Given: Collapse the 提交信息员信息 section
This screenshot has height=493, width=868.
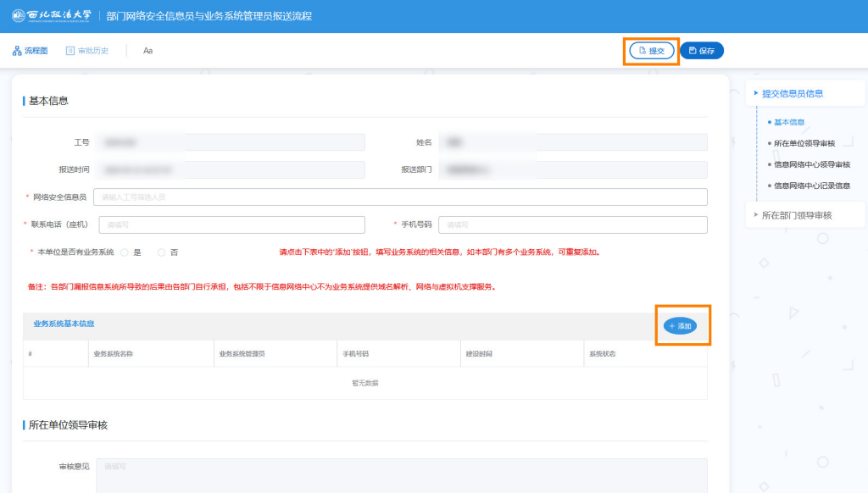Looking at the screenshot, I should (x=755, y=93).
